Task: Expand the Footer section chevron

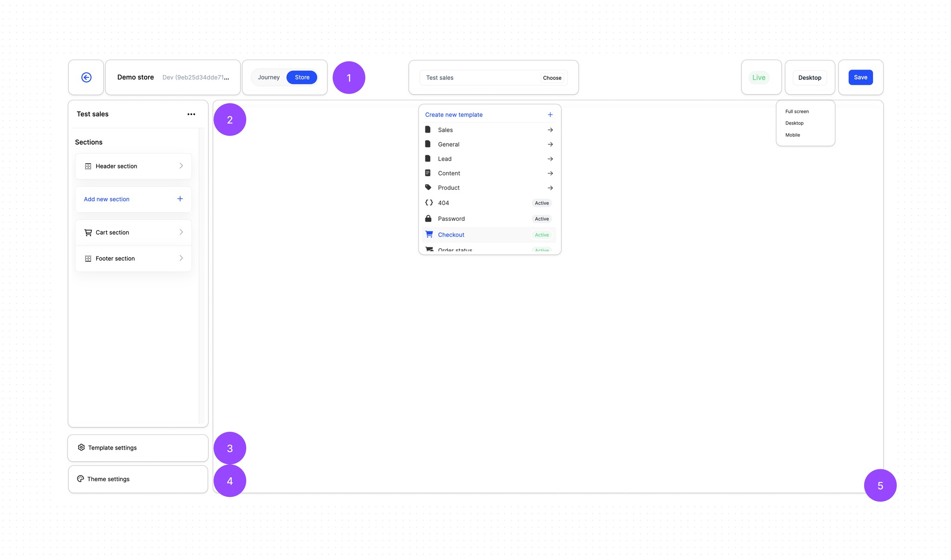Action: pyautogui.click(x=181, y=258)
